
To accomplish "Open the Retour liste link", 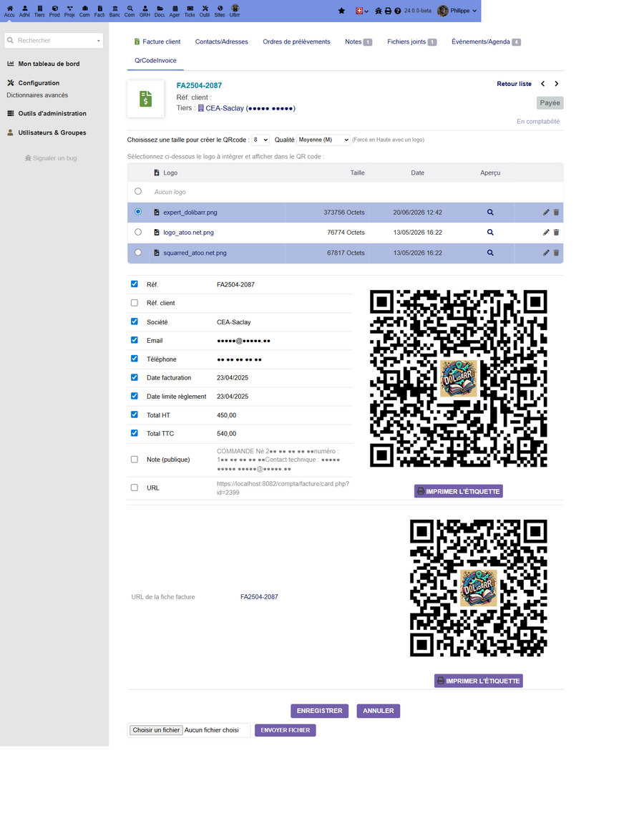I will [x=514, y=84].
